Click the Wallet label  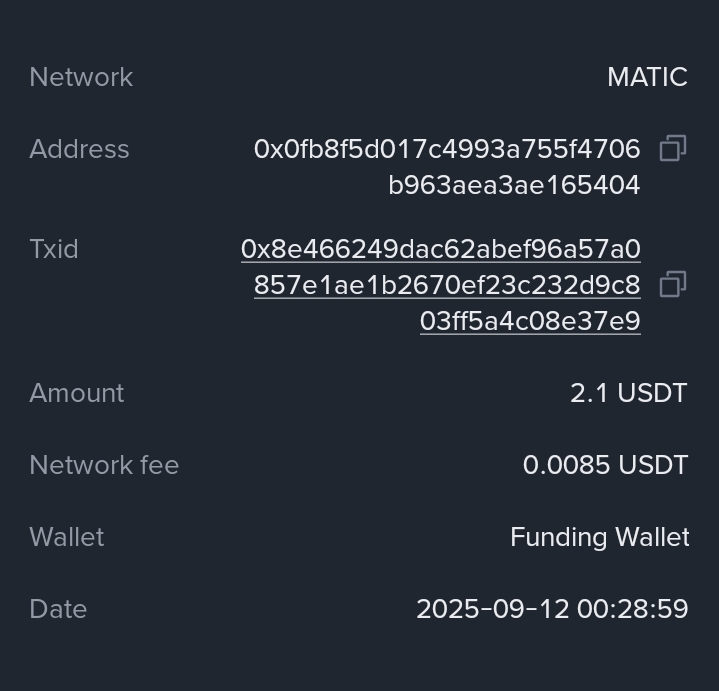pos(67,537)
